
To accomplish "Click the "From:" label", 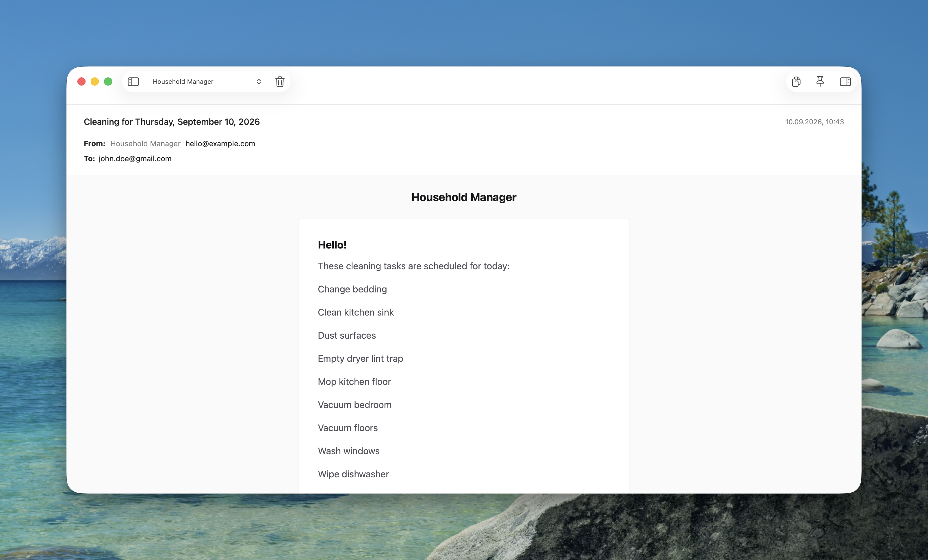I will 94,144.
